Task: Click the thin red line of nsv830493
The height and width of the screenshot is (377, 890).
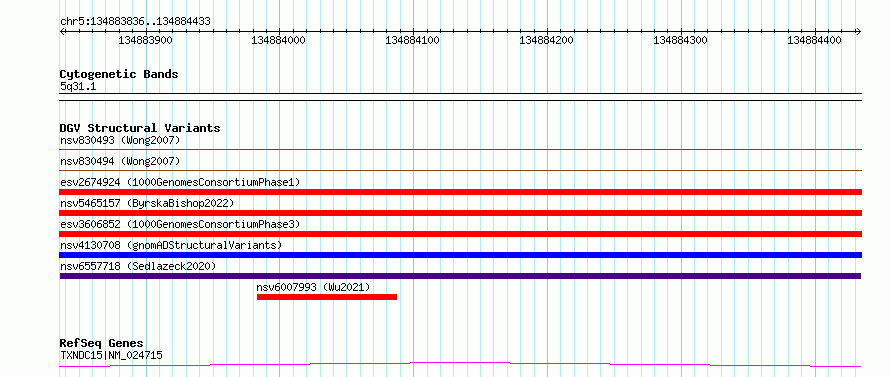Action: point(461,150)
